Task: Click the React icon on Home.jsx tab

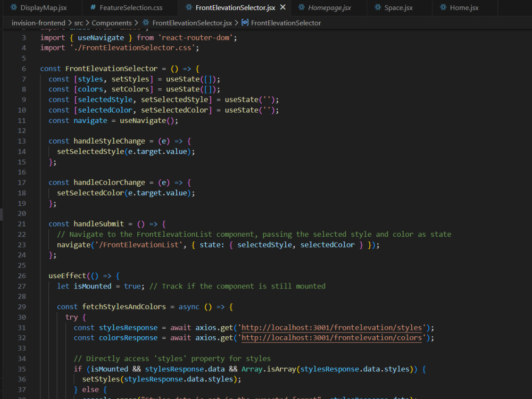Action: point(443,7)
